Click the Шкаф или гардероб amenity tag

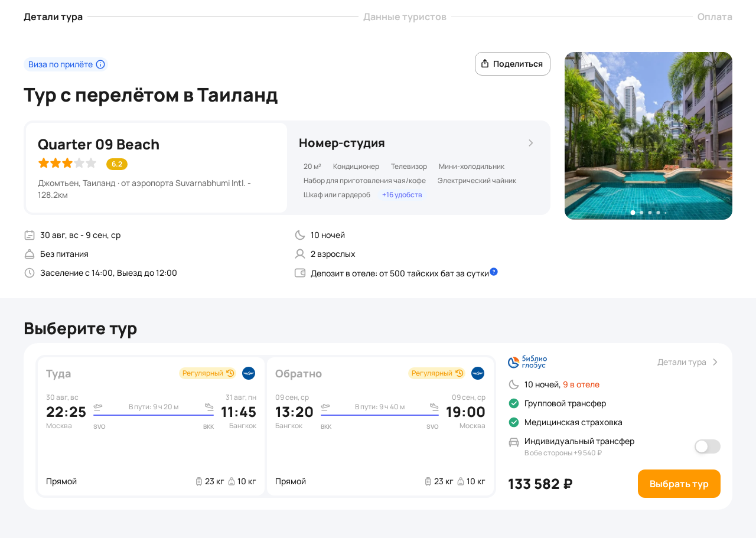click(x=337, y=195)
